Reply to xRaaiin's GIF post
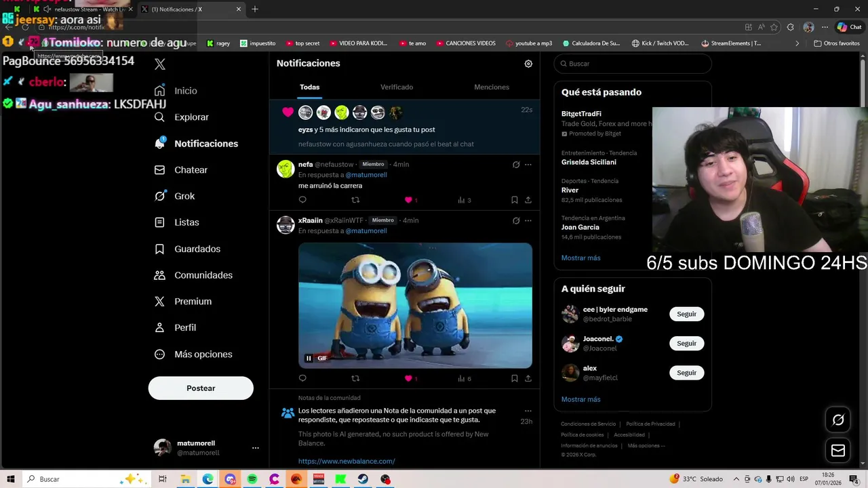This screenshot has width=868, height=488. (x=302, y=378)
